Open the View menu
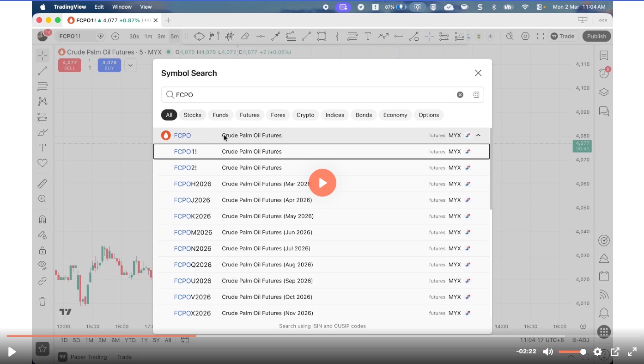 coord(146,7)
